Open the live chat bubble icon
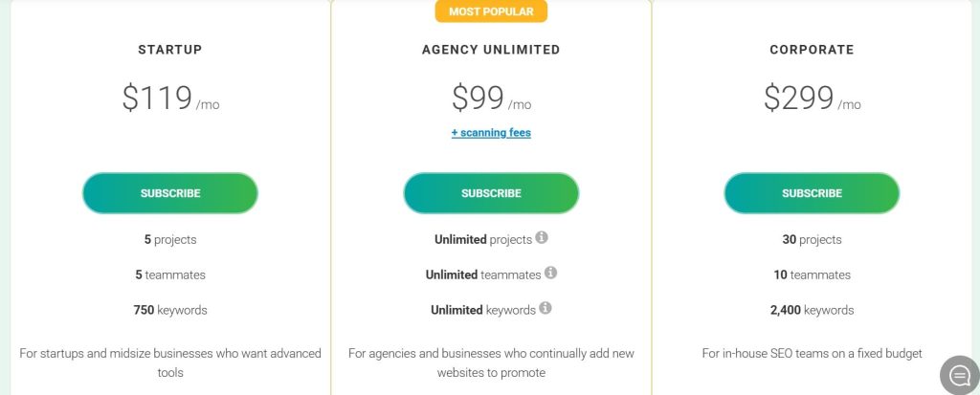 tap(958, 375)
